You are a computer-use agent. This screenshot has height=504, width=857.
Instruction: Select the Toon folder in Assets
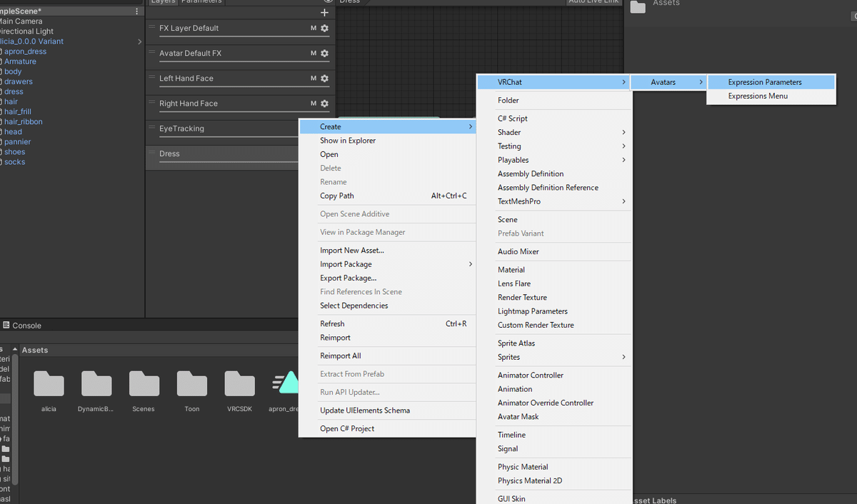[192, 383]
